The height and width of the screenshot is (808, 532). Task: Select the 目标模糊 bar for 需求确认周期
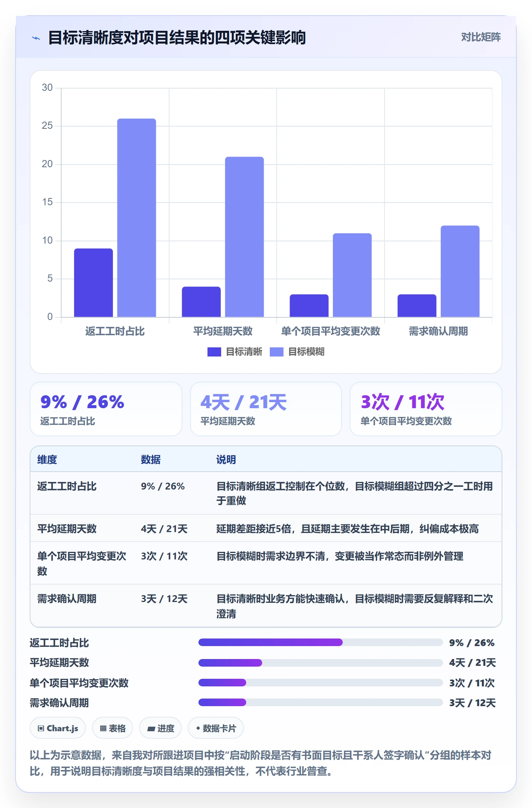pyautogui.click(x=460, y=271)
